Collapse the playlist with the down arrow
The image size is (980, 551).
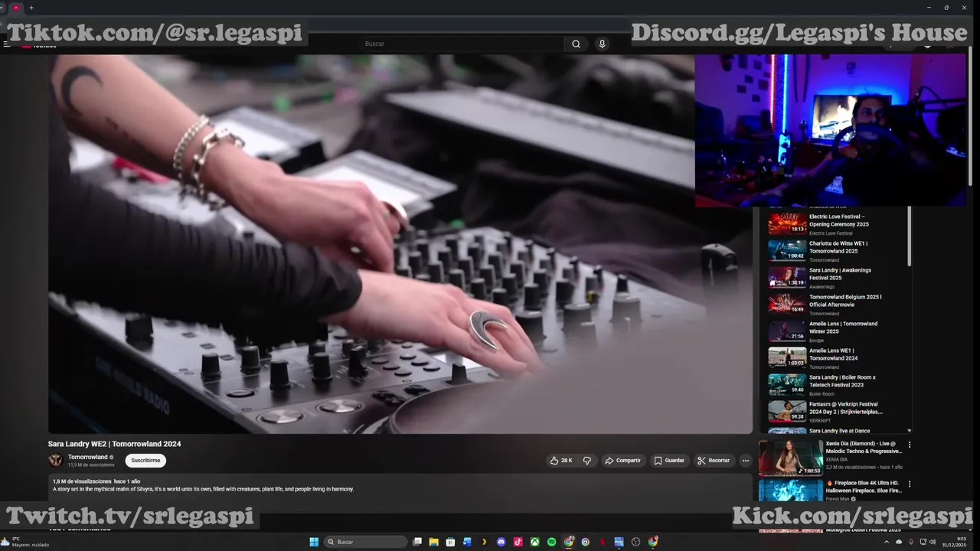pos(910,431)
